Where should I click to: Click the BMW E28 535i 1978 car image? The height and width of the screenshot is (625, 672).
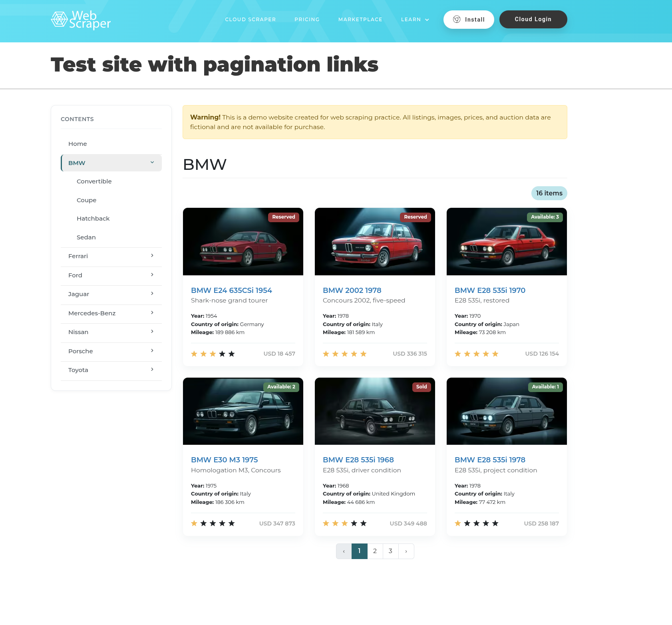[x=507, y=411]
